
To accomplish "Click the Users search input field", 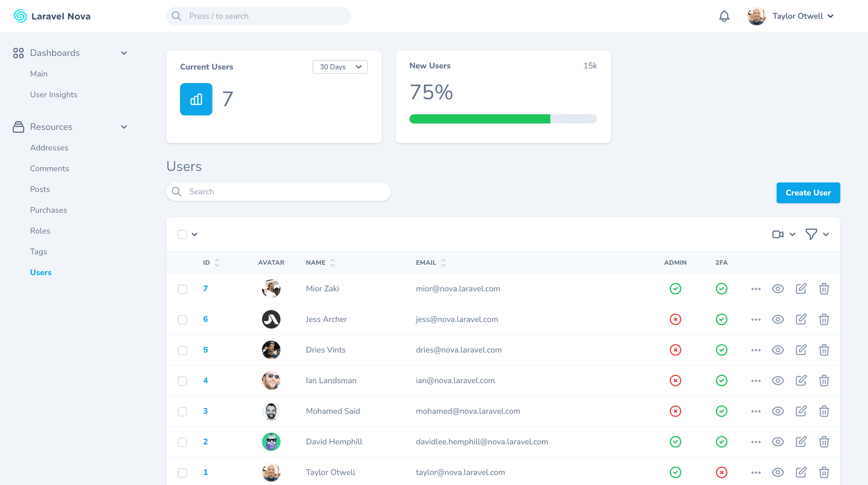I will [278, 191].
